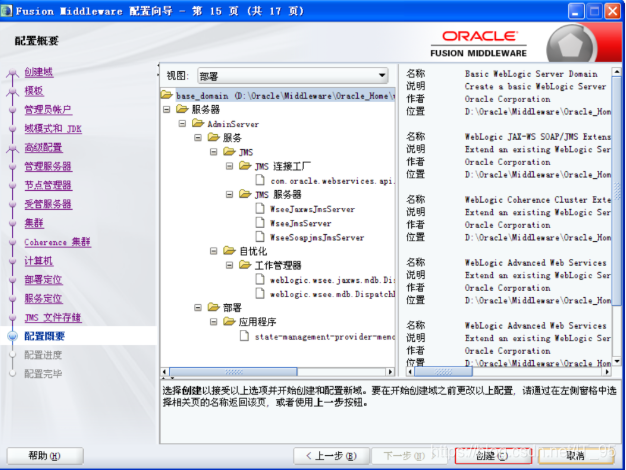Open the 计算机 step
The width and height of the screenshot is (626, 470).
click(x=39, y=261)
